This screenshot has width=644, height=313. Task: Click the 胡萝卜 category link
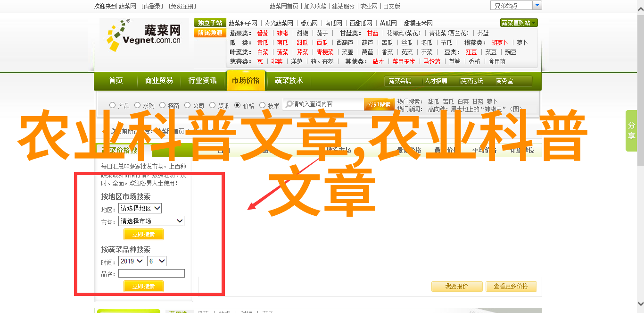[500, 42]
